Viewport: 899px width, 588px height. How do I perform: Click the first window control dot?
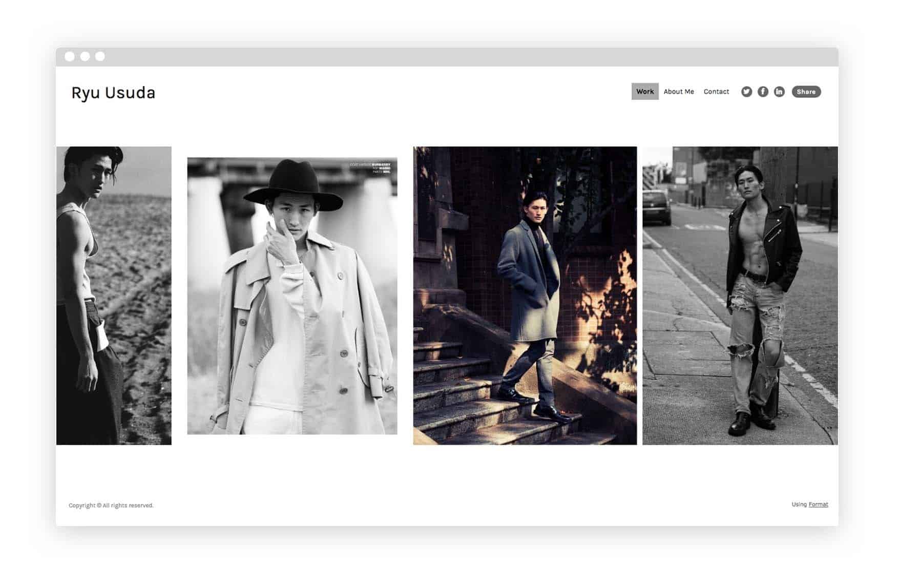point(70,56)
